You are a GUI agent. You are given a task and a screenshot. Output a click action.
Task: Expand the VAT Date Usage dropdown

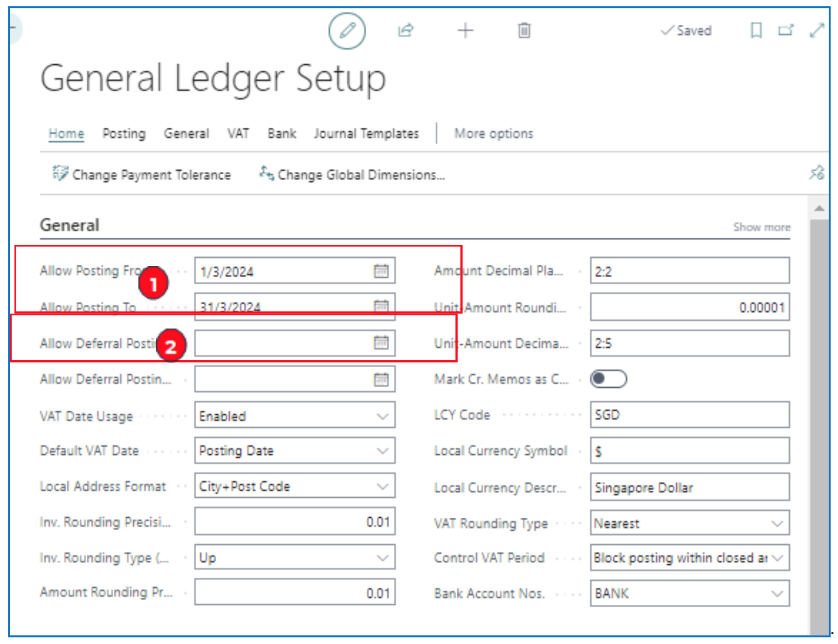[382, 416]
